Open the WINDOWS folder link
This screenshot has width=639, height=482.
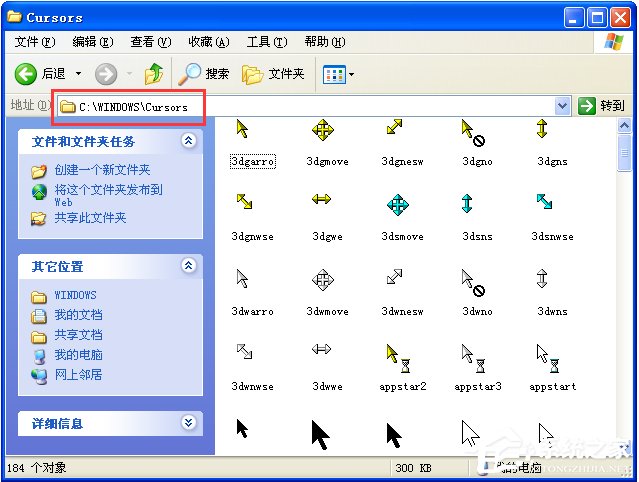tap(75, 295)
